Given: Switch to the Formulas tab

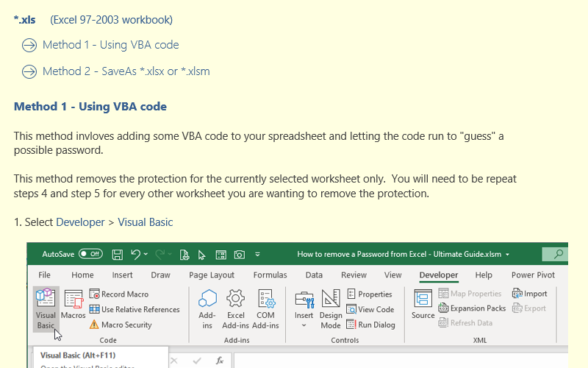Looking at the screenshot, I should [270, 275].
